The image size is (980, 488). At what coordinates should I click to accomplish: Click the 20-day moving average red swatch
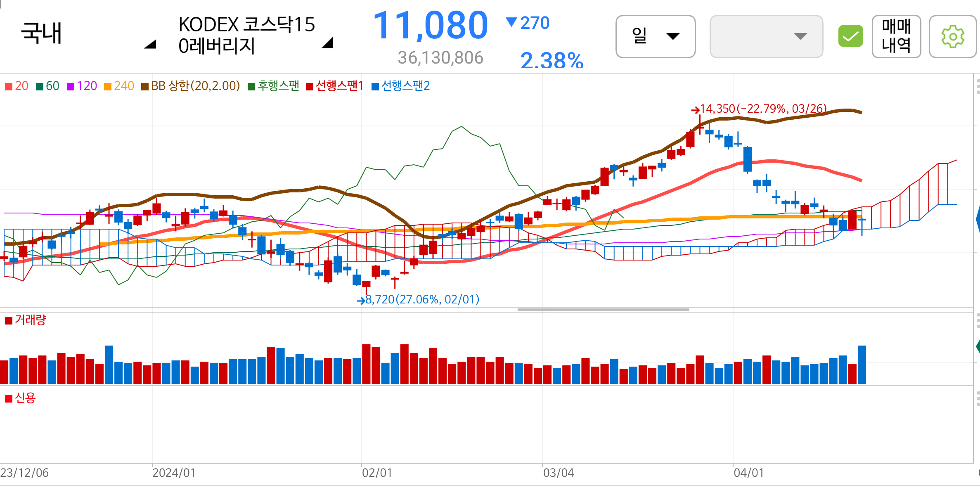9,87
